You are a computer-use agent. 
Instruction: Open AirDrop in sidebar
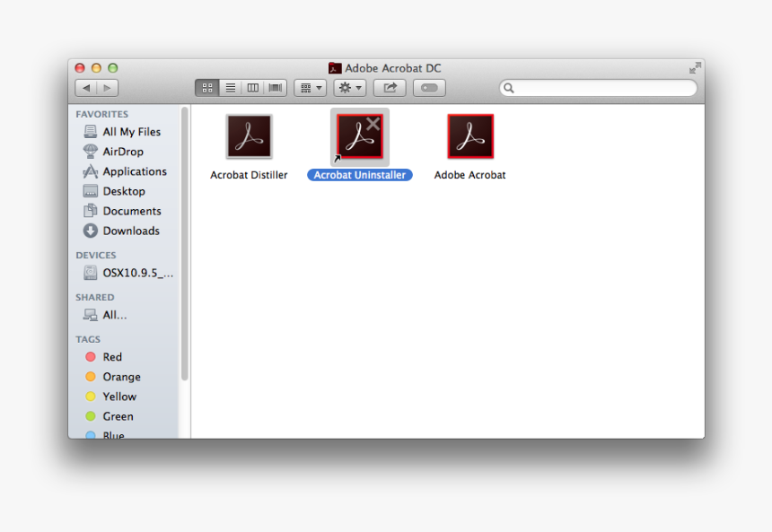coord(123,152)
